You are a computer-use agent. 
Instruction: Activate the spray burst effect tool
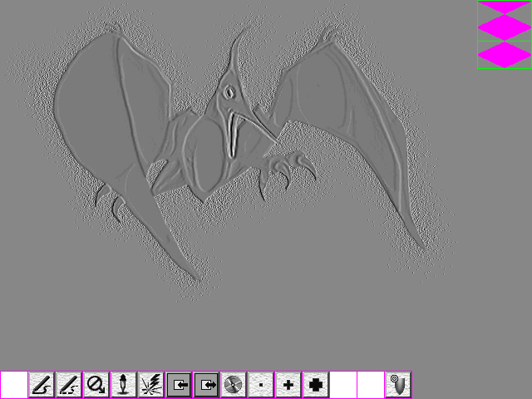[151, 385]
